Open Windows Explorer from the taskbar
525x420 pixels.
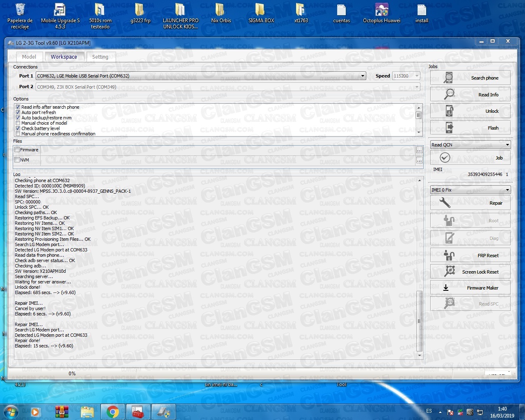(x=87, y=412)
